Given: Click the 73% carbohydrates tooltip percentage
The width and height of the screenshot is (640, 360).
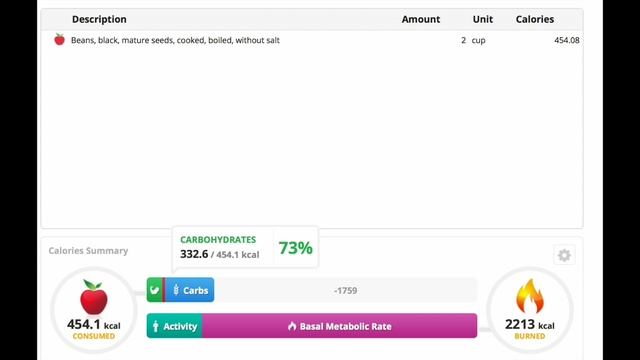Looking at the screenshot, I should [x=296, y=248].
